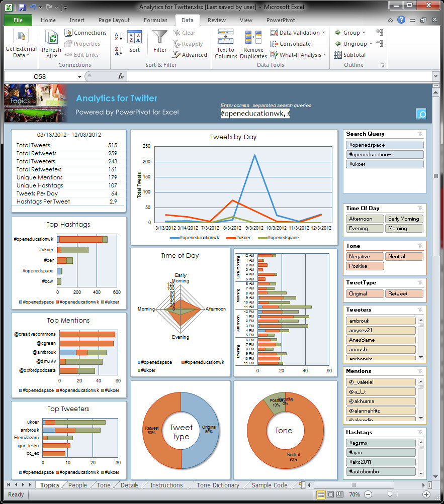The height and width of the screenshot is (504, 444).
Task: Select Afternoon in the Time Of Day slicer
Action: (x=364, y=218)
